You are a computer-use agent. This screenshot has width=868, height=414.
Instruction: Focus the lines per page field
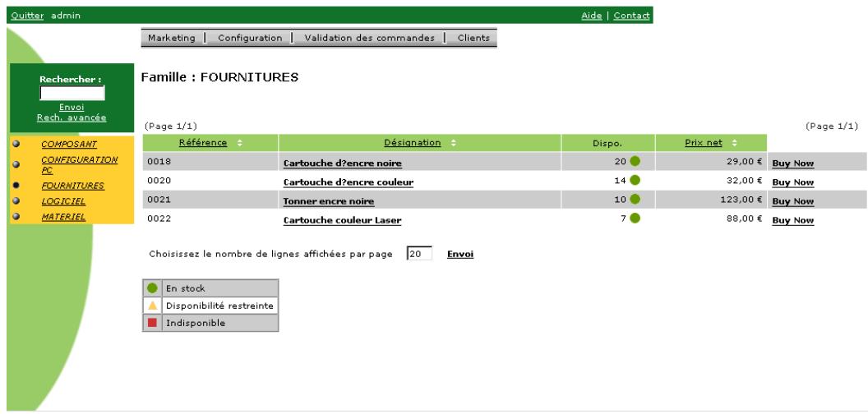click(x=419, y=254)
